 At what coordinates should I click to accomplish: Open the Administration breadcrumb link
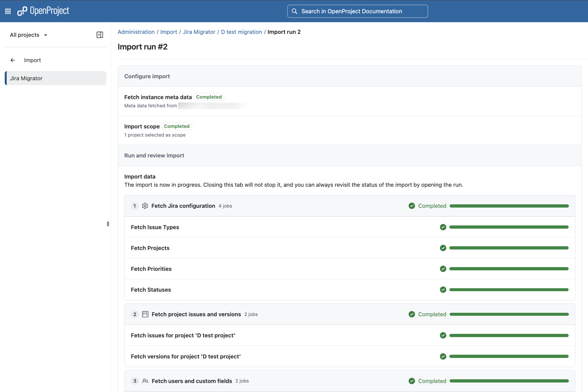(x=136, y=32)
